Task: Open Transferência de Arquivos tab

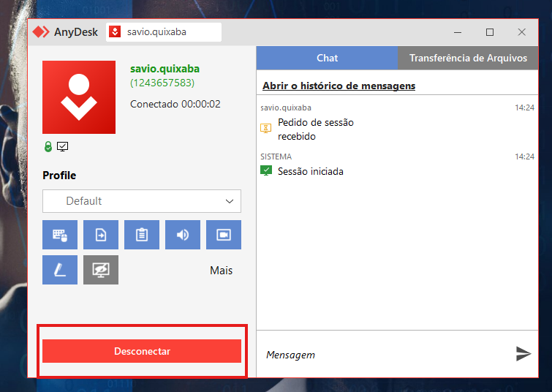Action: coord(468,58)
